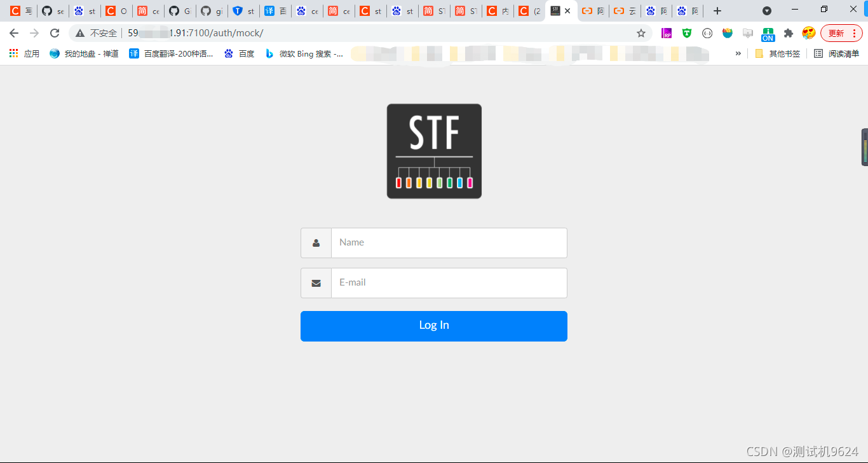The image size is (868, 463).
Task: Open the tab search dropdown arrow
Action: pos(767,11)
